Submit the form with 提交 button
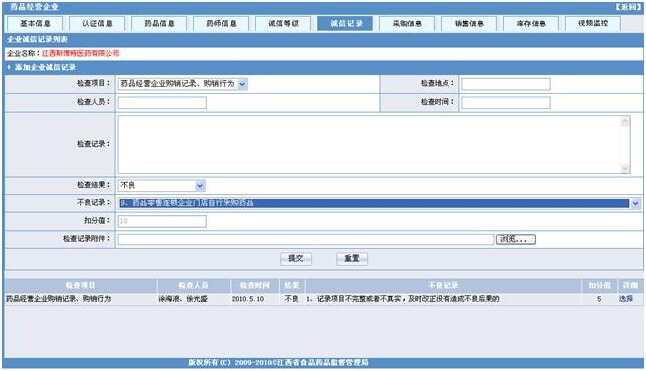Viewport: 646px width, 371px height. 296,259
